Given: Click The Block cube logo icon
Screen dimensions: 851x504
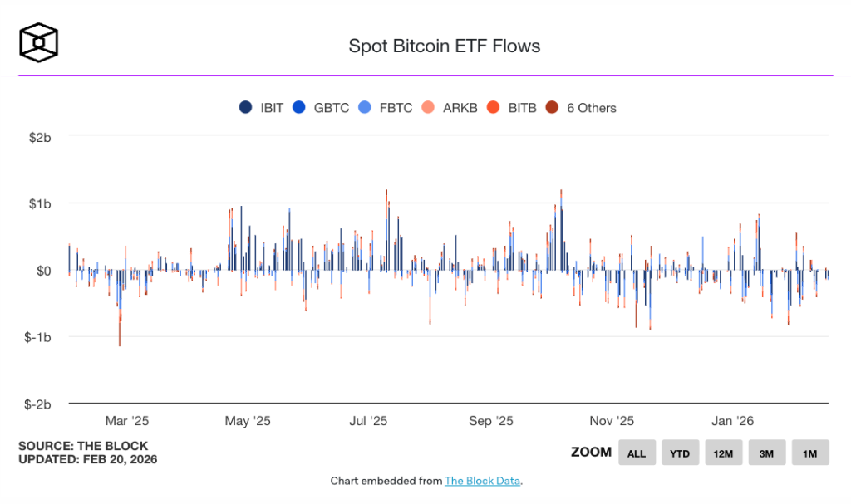Looking at the screenshot, I should pos(40,44).
